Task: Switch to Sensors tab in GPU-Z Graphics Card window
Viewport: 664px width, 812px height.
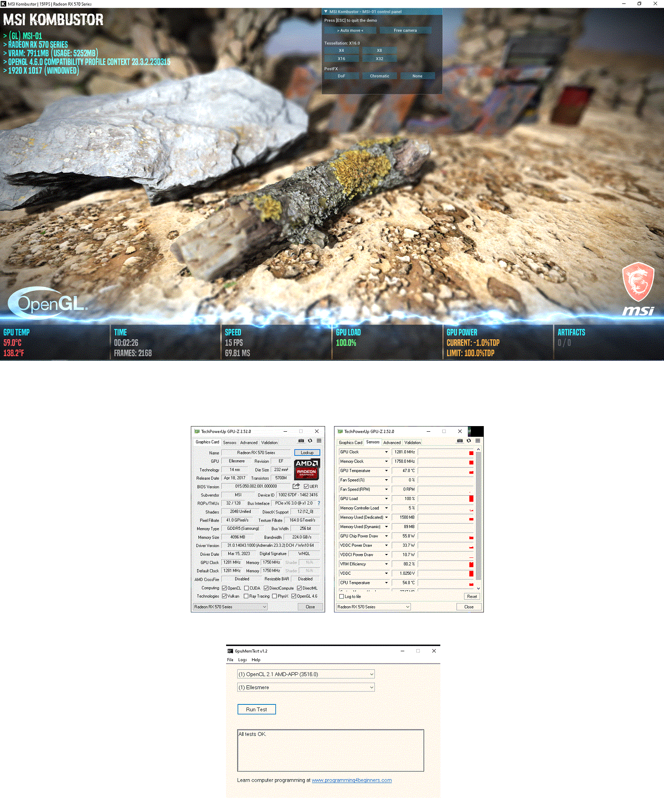Action: click(230, 443)
